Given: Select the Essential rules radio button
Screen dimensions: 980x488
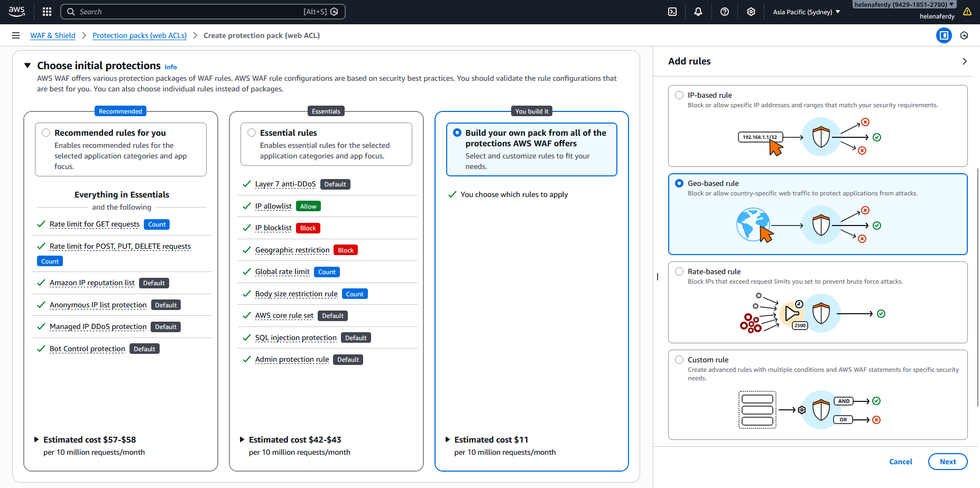Looking at the screenshot, I should click(x=252, y=133).
